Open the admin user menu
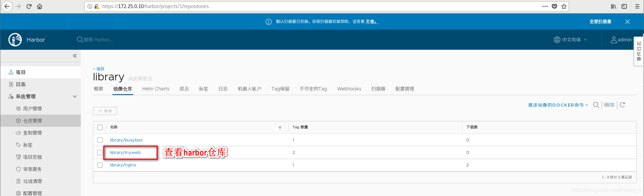 [x=622, y=40]
